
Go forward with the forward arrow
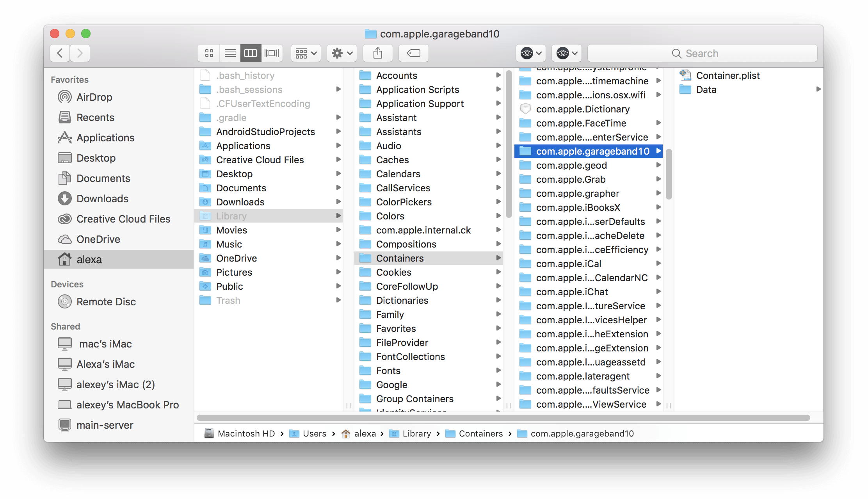click(x=80, y=53)
